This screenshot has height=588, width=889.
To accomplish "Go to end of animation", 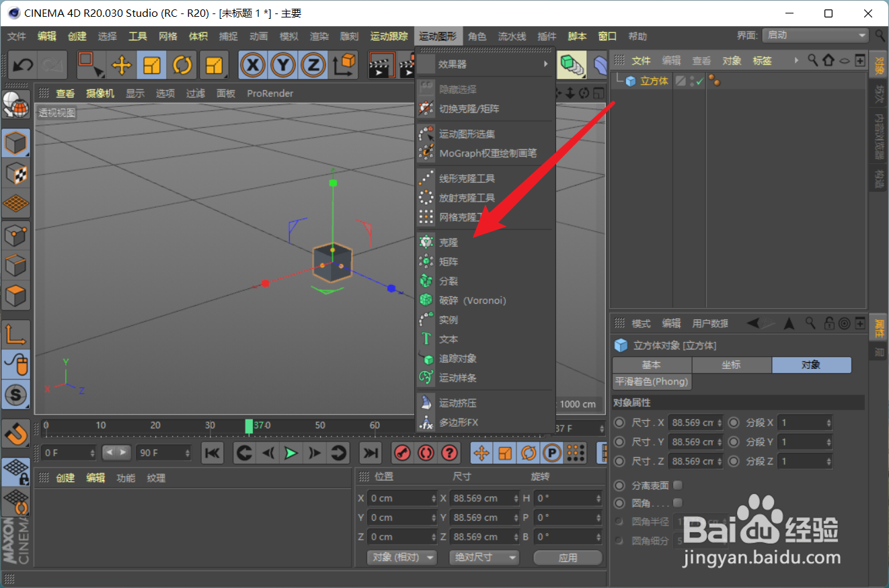I will (x=370, y=453).
